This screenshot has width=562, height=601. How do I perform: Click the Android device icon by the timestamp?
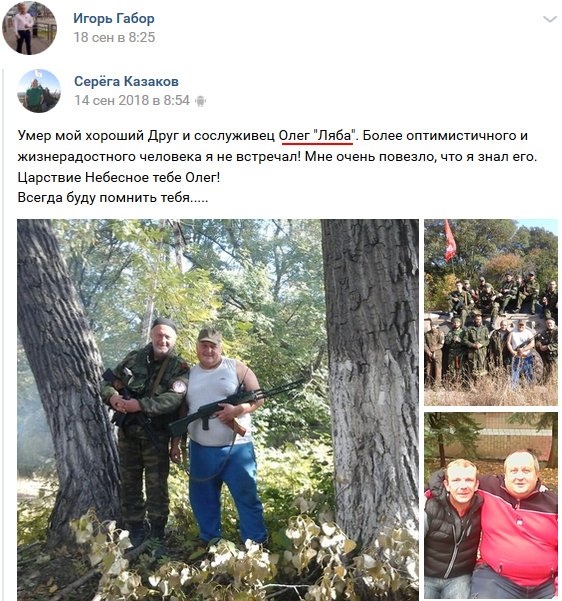point(200,101)
